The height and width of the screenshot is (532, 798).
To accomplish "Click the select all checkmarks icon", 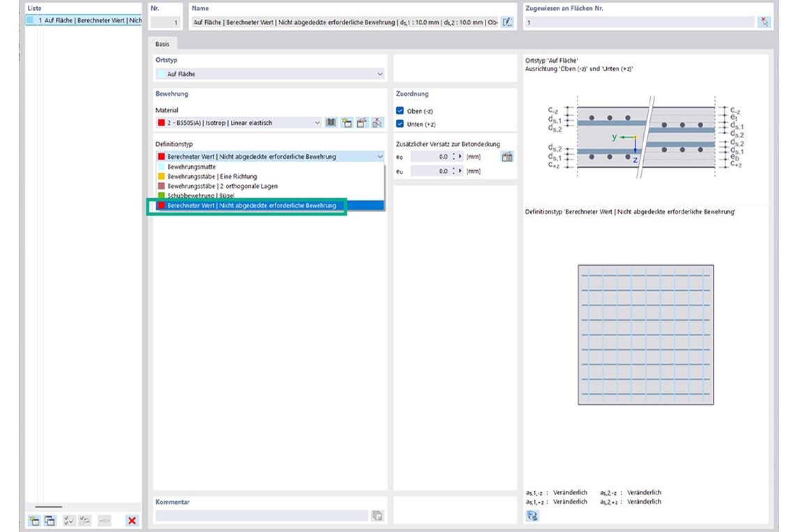I will click(x=69, y=520).
